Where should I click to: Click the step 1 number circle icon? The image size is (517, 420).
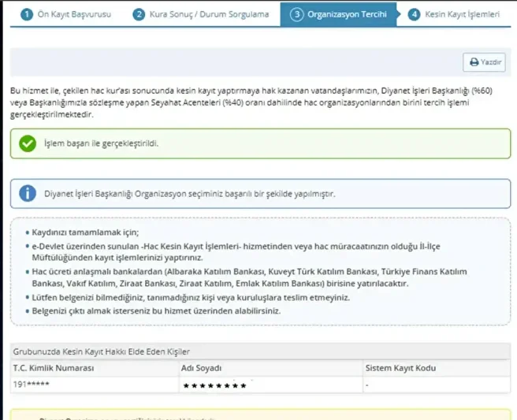coord(26,14)
